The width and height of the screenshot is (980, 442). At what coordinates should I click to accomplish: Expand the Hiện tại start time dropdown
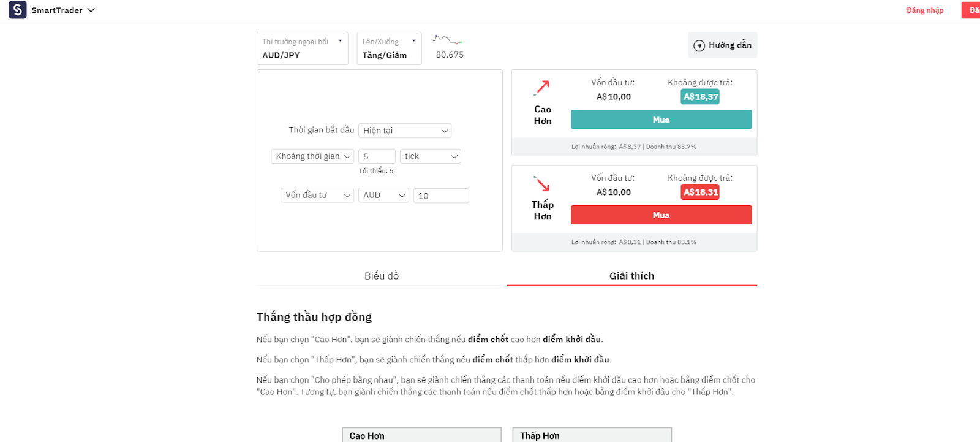click(x=405, y=131)
